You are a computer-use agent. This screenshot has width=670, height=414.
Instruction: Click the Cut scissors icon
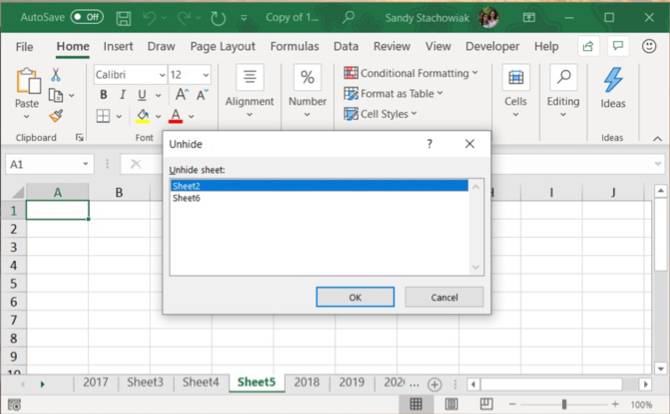click(56, 75)
